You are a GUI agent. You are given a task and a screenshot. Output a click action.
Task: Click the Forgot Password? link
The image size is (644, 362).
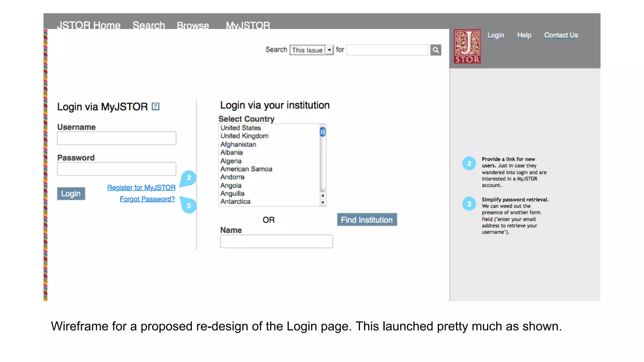click(147, 199)
